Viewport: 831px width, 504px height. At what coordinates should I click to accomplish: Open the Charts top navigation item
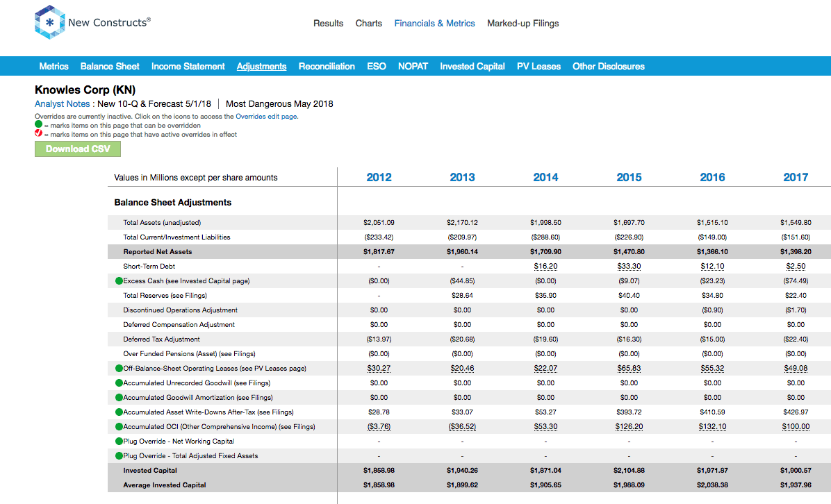click(x=369, y=24)
